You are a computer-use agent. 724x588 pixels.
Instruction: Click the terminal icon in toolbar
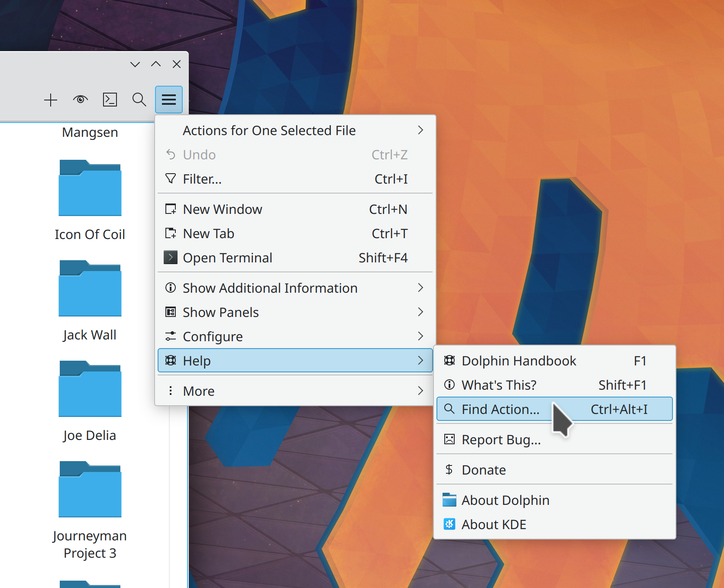click(110, 100)
